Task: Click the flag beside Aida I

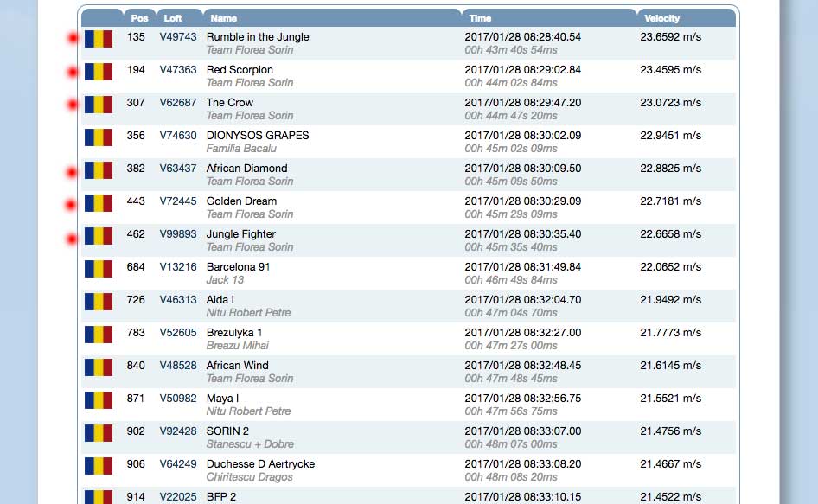Action: click(x=99, y=302)
